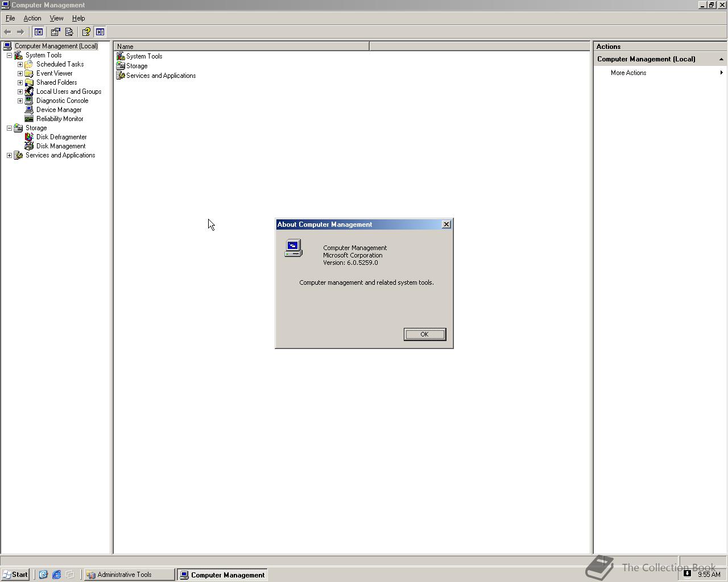This screenshot has height=582, width=728.
Task: Open the Start menu
Action: (15, 575)
